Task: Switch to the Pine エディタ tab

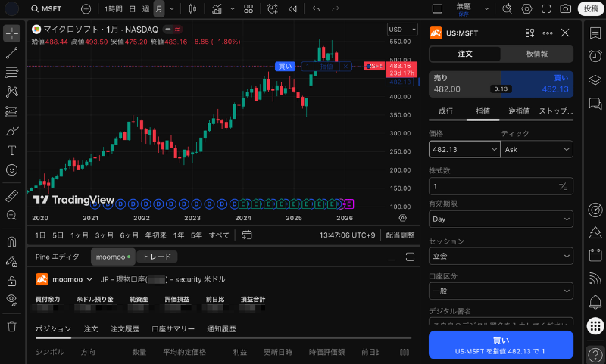Action: point(58,257)
